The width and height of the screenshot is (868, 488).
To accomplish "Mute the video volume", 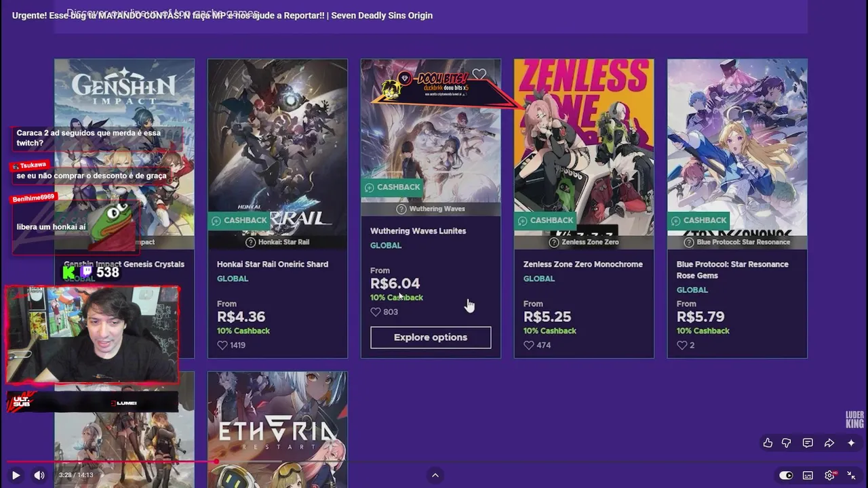I will click(39, 475).
